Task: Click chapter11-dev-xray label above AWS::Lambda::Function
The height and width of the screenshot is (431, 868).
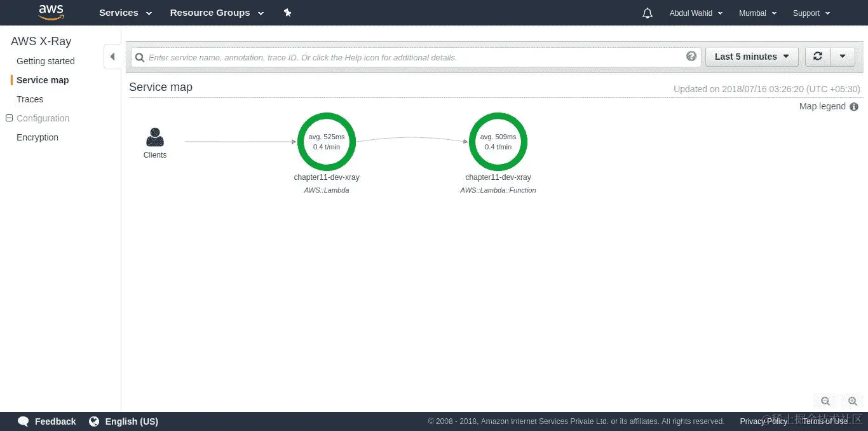Action: coord(498,177)
